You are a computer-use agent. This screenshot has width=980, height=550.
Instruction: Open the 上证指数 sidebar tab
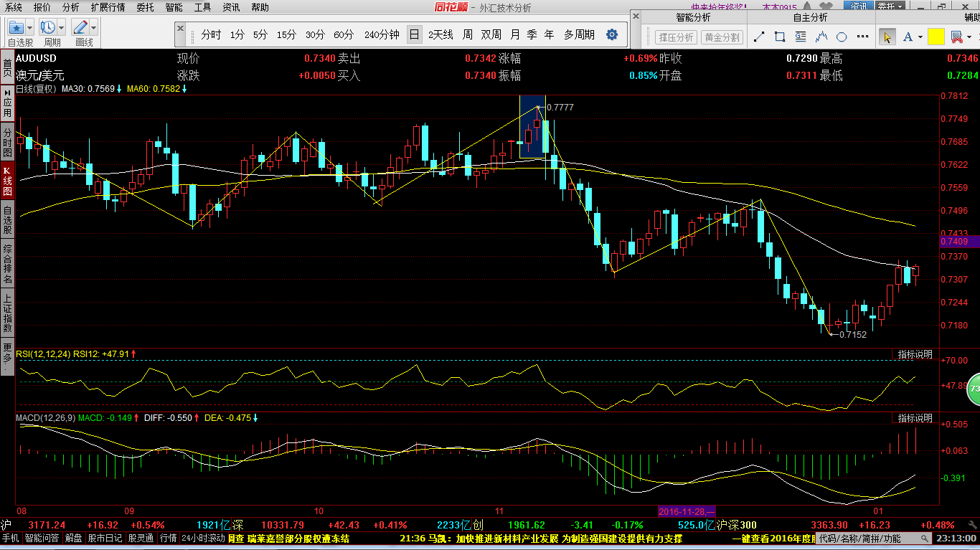tap(6, 313)
